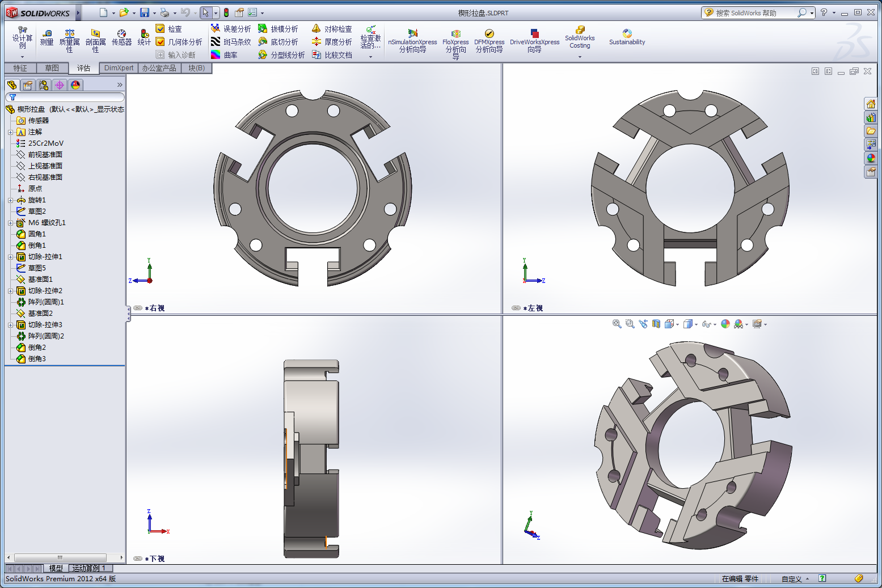Click Edit Appearance color ball icon

725,324
